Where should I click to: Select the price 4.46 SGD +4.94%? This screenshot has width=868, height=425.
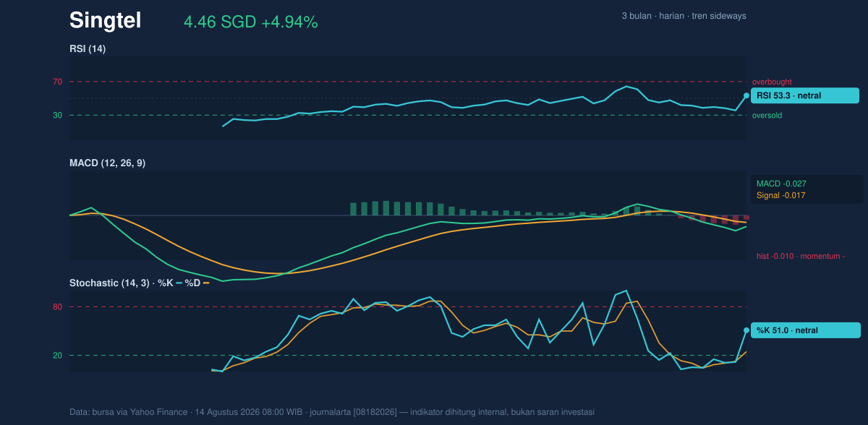pos(250,22)
